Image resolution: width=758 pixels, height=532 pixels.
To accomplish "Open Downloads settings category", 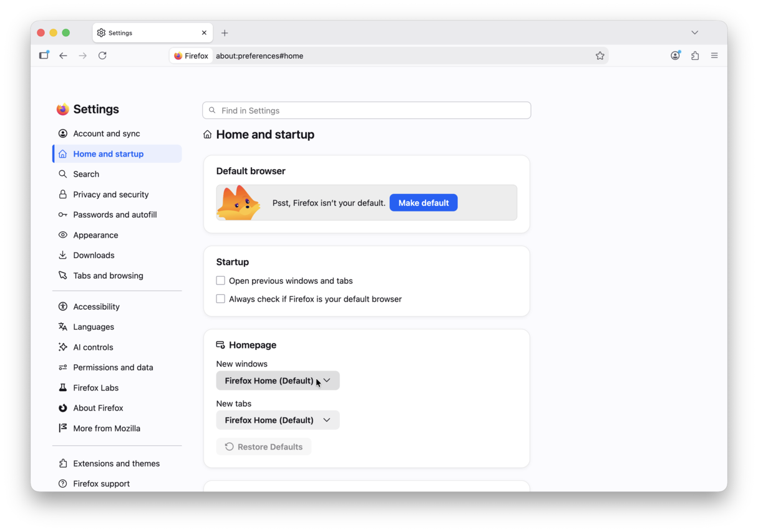I will pyautogui.click(x=117, y=255).
